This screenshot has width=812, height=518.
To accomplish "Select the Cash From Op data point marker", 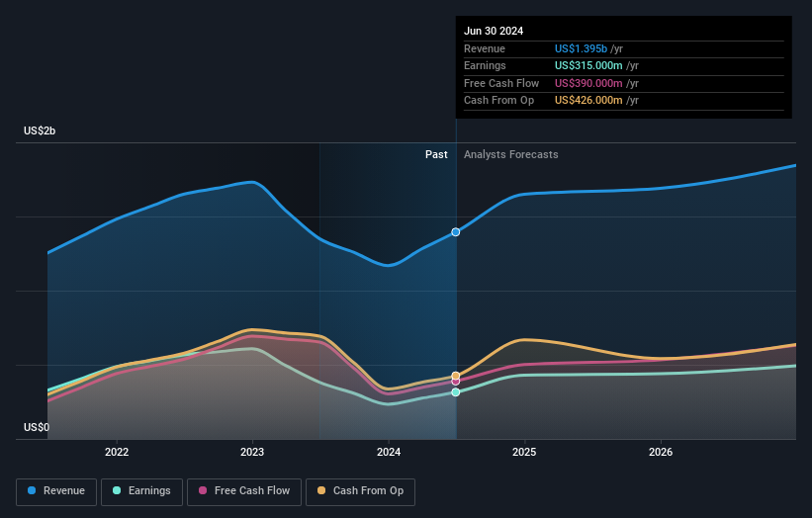I will coord(456,376).
